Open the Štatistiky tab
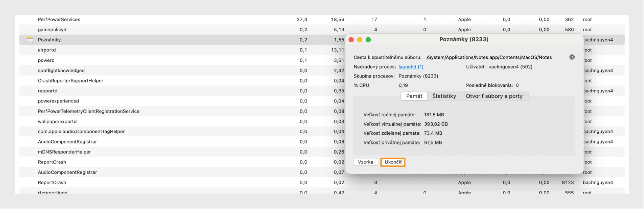644x209 pixels. pos(444,96)
